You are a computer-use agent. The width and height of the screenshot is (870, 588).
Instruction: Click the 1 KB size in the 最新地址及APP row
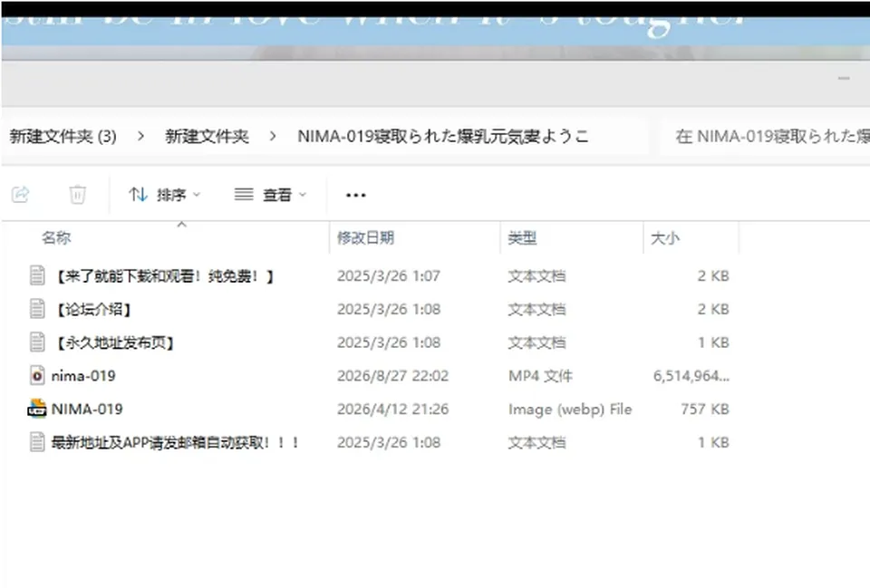click(x=713, y=442)
